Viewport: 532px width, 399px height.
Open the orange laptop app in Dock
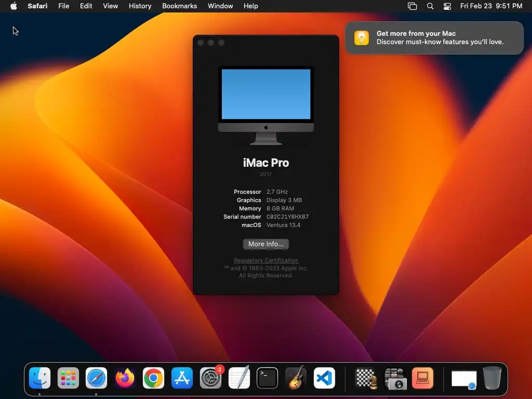(x=422, y=378)
